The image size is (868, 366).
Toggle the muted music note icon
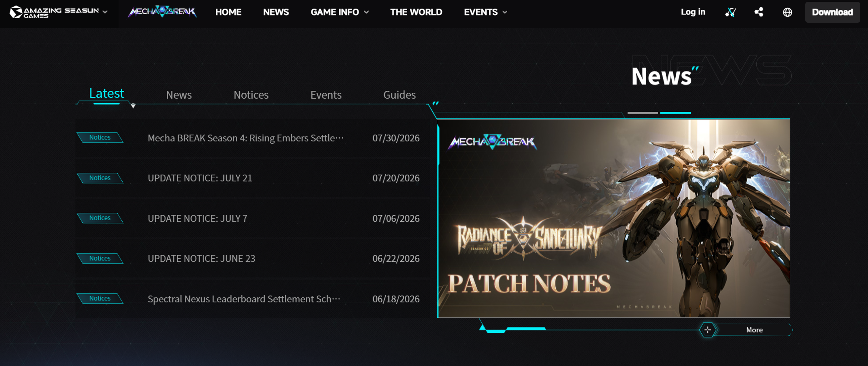click(730, 12)
